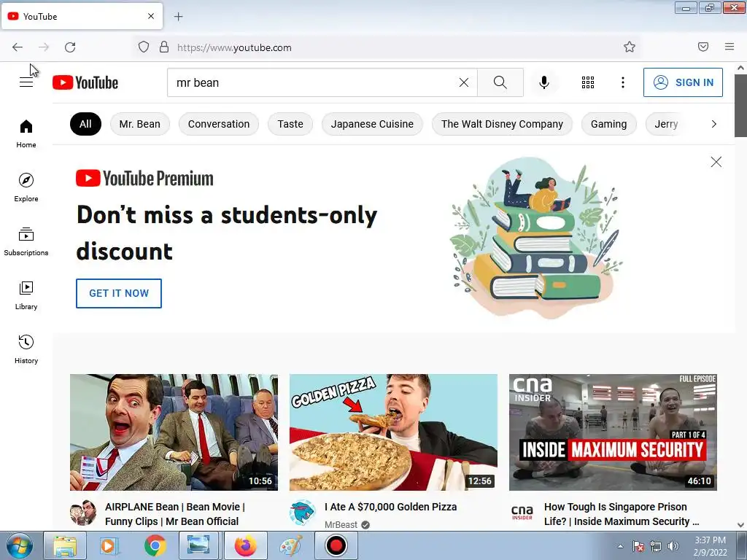Go to Home in sidebar
The width and height of the screenshot is (747, 560).
coord(26,133)
